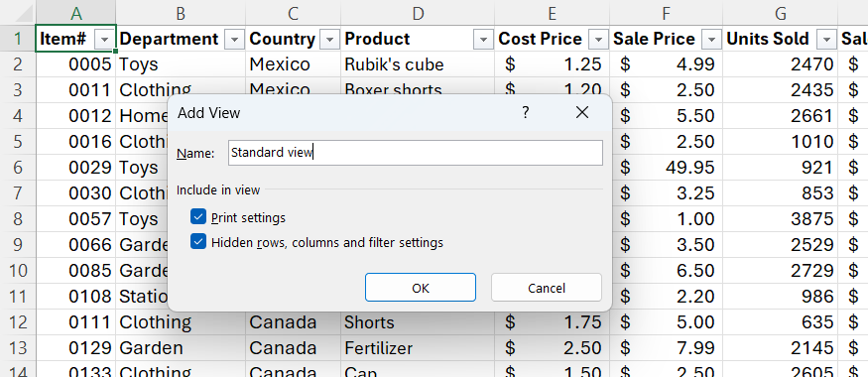The image size is (868, 377).
Task: Click the cost price 1.25 cell
Action: tap(552, 64)
